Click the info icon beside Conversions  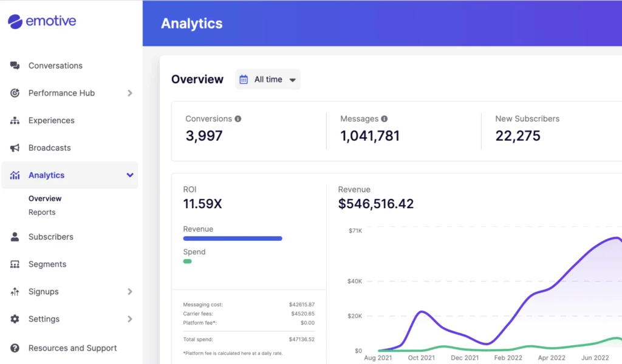(238, 119)
